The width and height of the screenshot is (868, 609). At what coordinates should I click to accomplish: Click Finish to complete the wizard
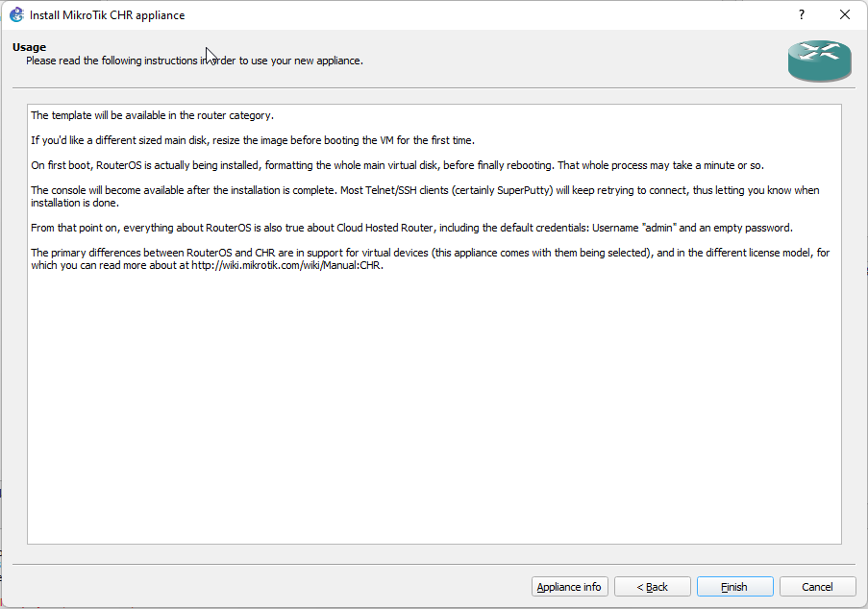pos(734,586)
